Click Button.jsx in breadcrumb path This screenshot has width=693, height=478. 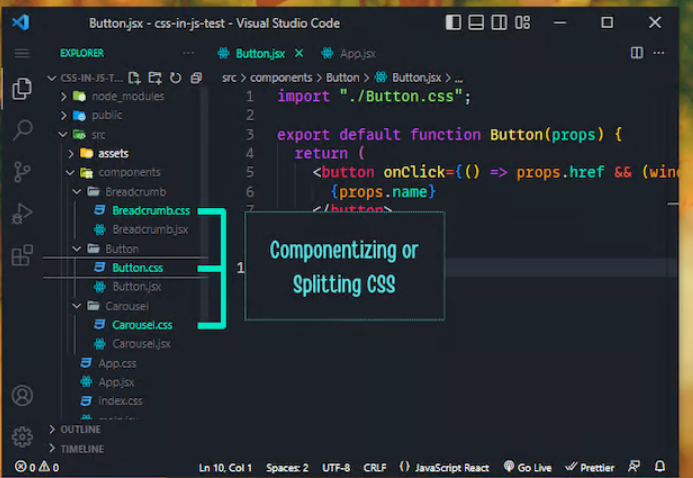click(x=416, y=78)
